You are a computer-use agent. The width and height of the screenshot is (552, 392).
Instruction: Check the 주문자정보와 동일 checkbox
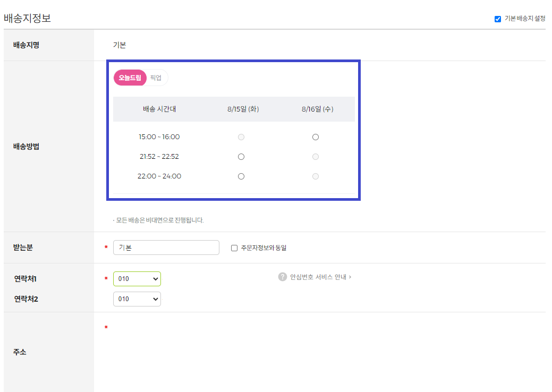pos(234,247)
